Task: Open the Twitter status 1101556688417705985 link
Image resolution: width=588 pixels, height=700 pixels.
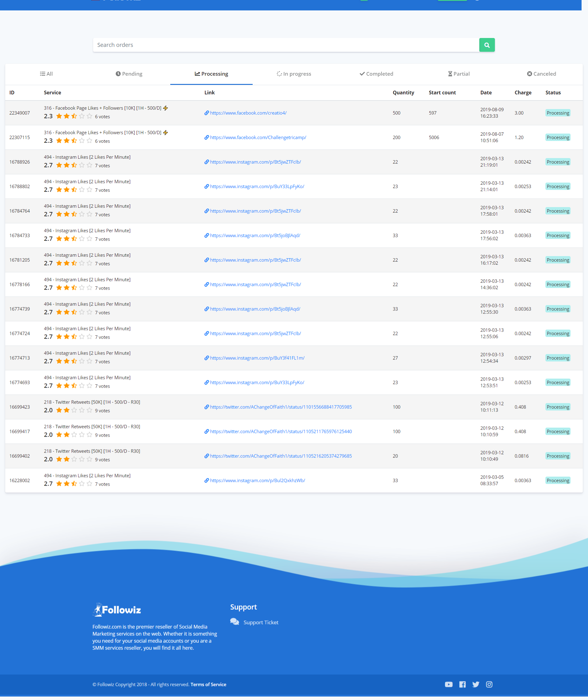Action: [281, 407]
